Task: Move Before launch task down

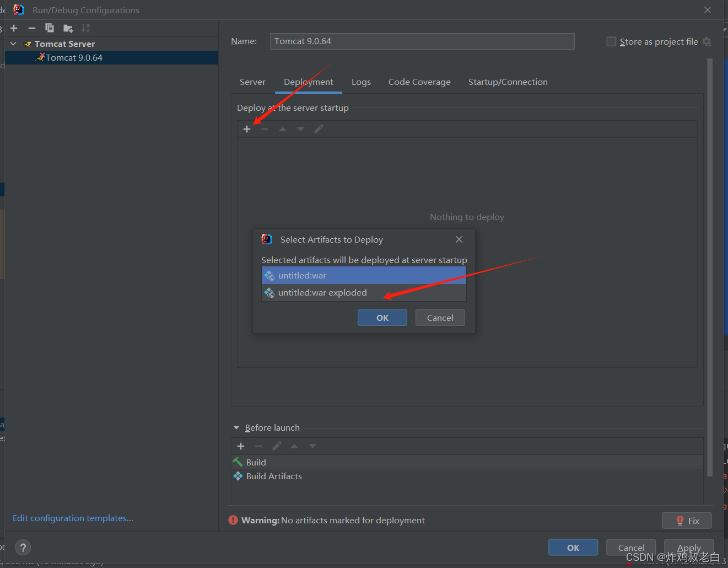Action: coord(312,446)
